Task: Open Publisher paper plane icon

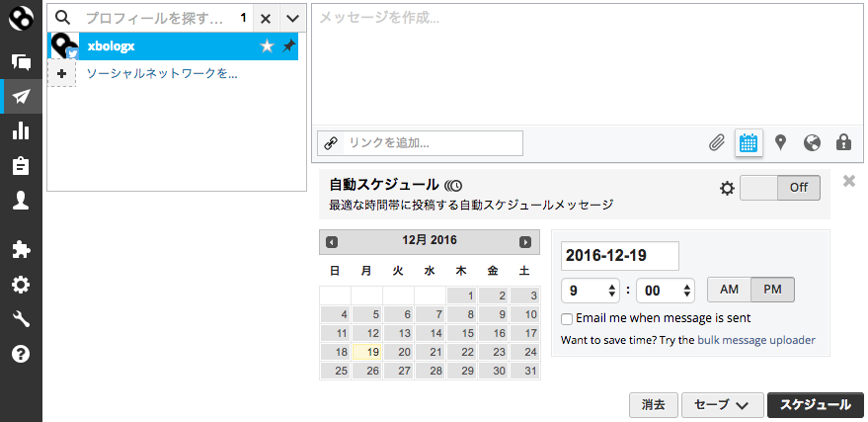Action: pyautogui.click(x=21, y=97)
